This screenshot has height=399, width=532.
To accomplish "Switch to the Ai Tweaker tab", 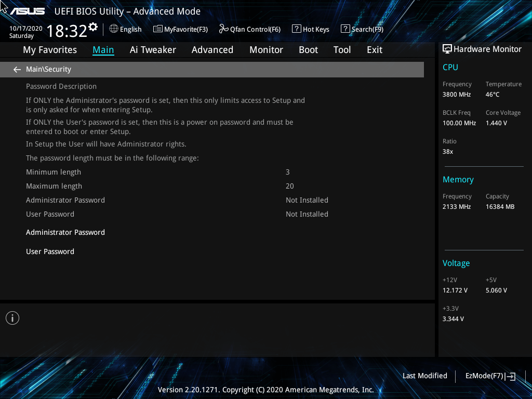I will coord(153,50).
